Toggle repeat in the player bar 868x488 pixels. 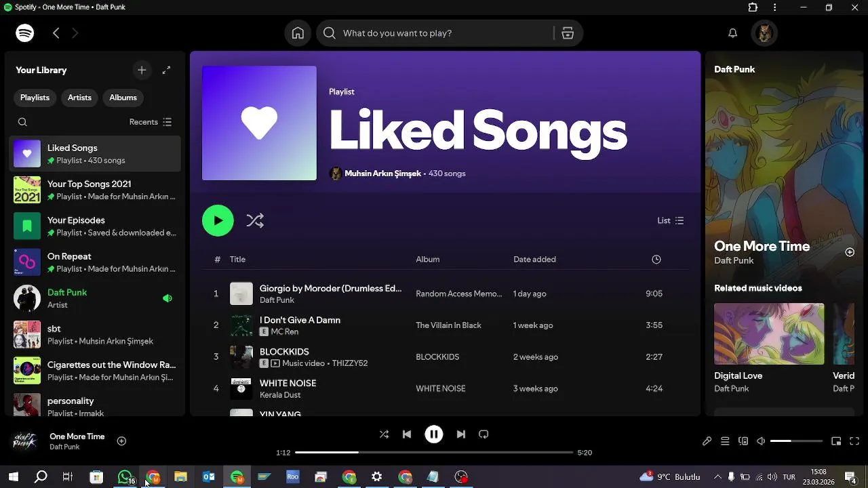484,434
